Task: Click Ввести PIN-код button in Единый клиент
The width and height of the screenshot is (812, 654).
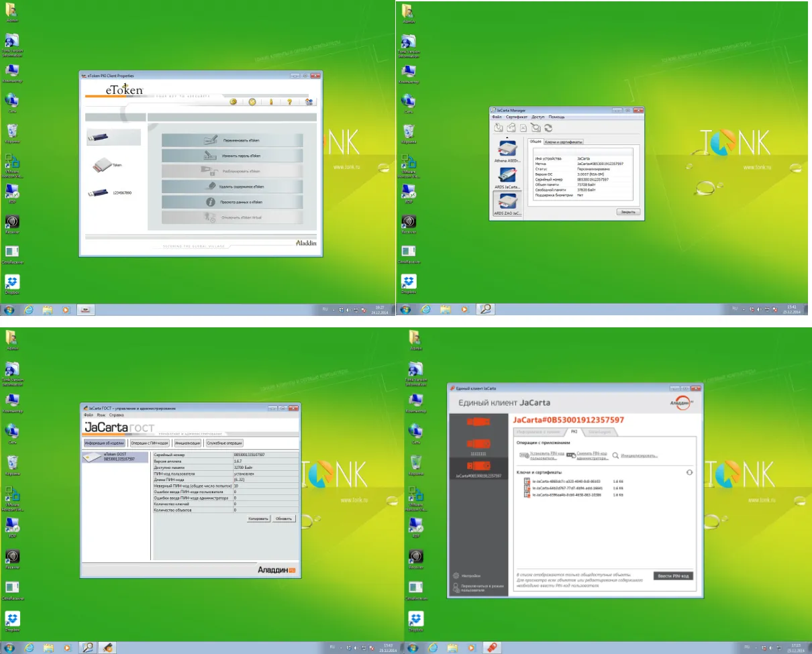Action: coord(673,576)
